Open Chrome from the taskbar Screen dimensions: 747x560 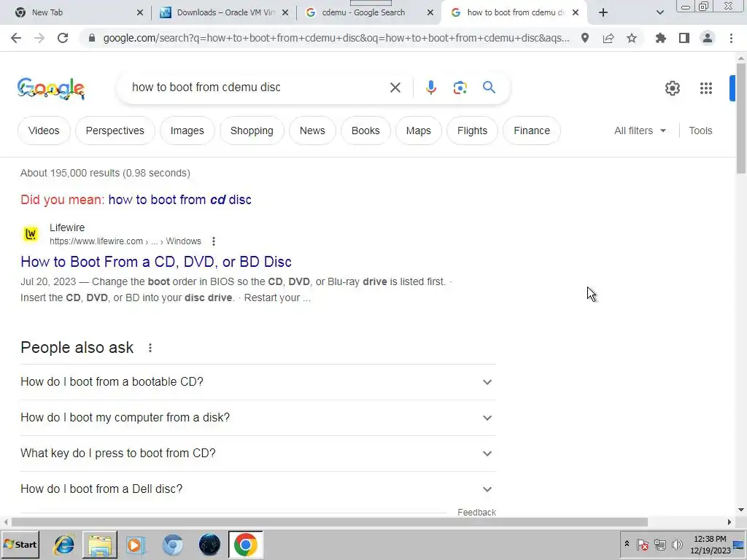pyautogui.click(x=245, y=545)
